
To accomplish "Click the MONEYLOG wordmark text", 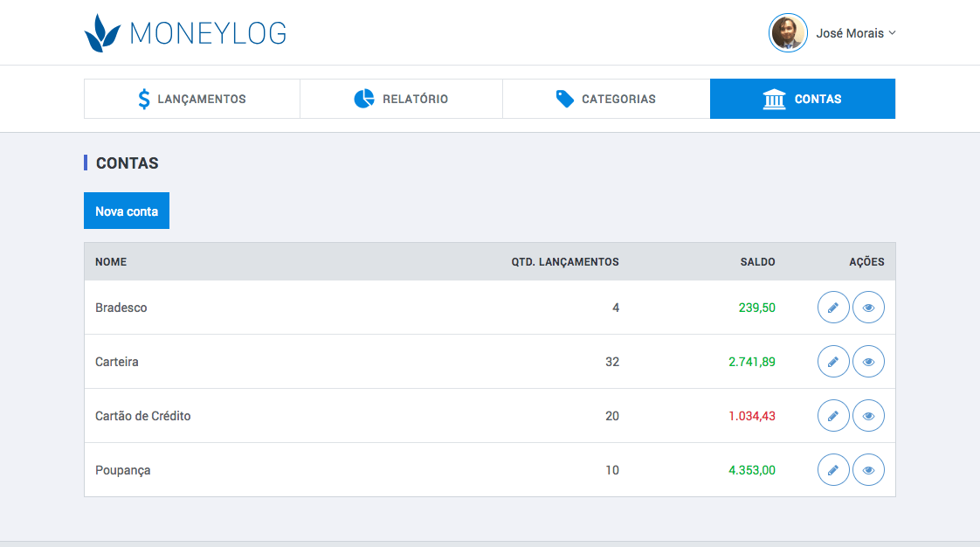I will (x=208, y=34).
